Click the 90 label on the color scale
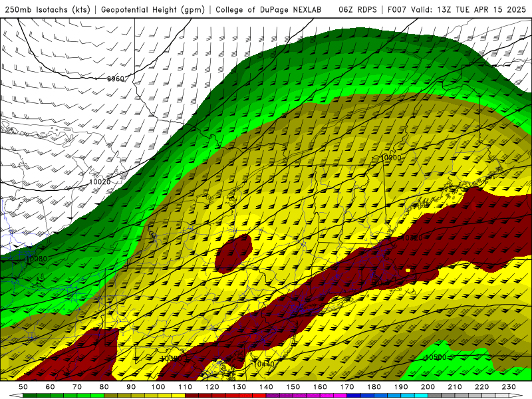 (x=131, y=387)
